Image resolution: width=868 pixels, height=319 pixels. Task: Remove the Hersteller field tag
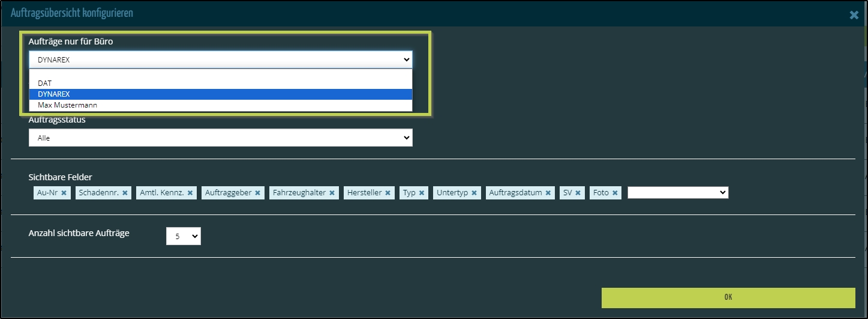point(388,193)
